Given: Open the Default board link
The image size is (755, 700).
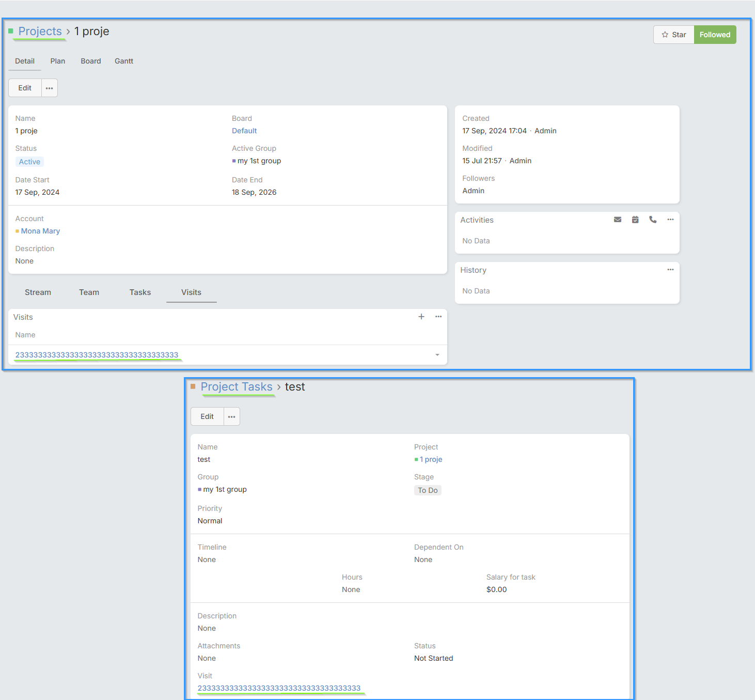Looking at the screenshot, I should click(244, 131).
